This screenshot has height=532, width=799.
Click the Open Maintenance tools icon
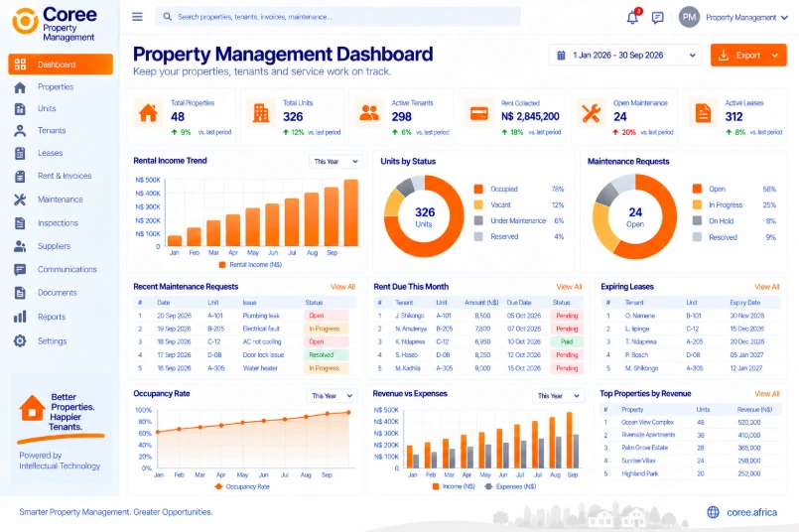click(x=592, y=113)
